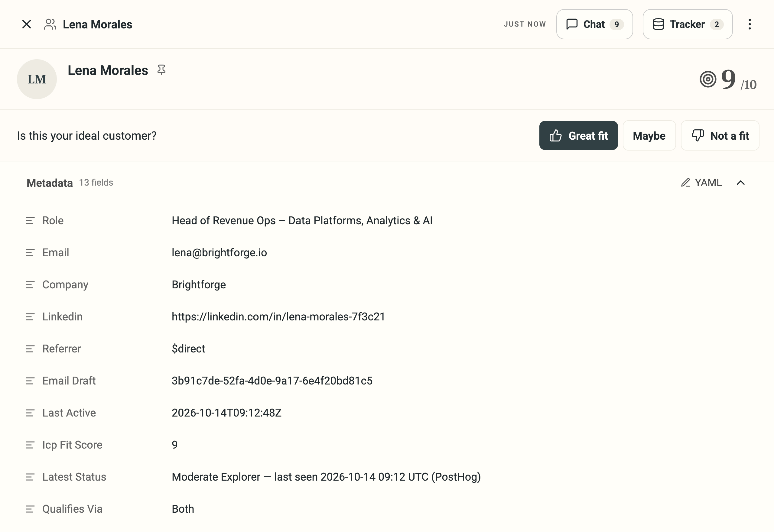The image size is (774, 532).
Task: Click the LM avatar circle
Action: click(37, 79)
